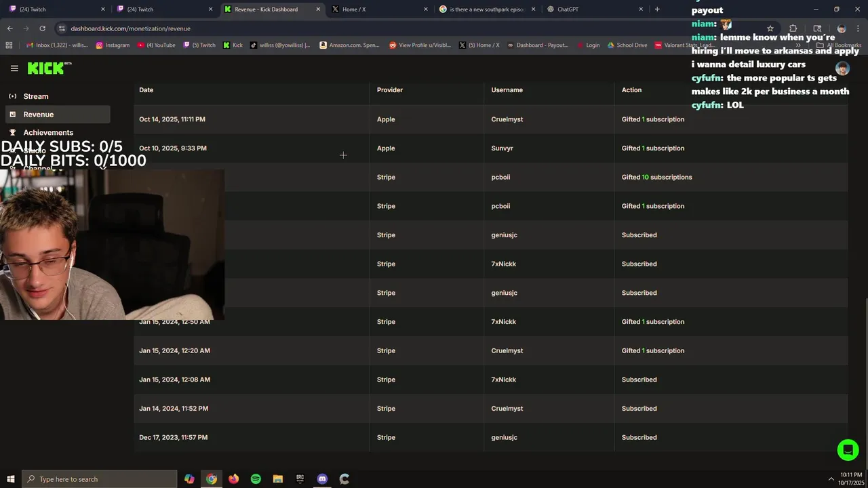Viewport: 868px width, 488px height.
Task: Click the Provider column header
Action: coord(390,90)
